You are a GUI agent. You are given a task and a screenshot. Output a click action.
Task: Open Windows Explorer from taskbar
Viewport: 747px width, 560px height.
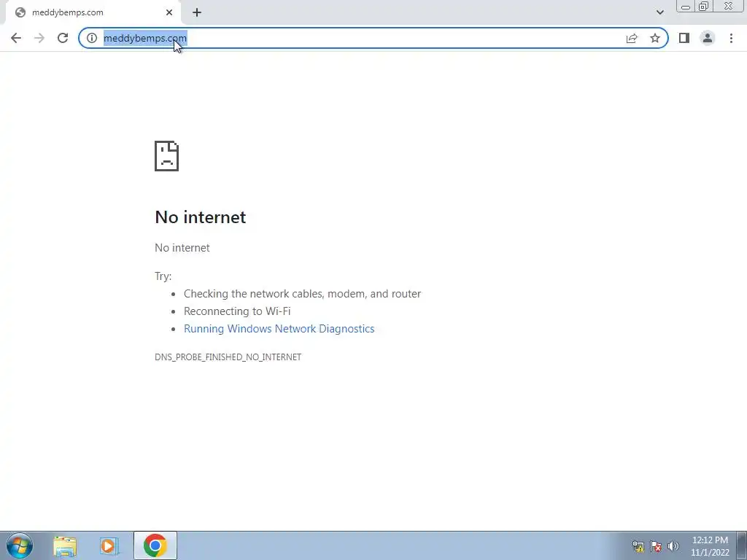click(65, 545)
